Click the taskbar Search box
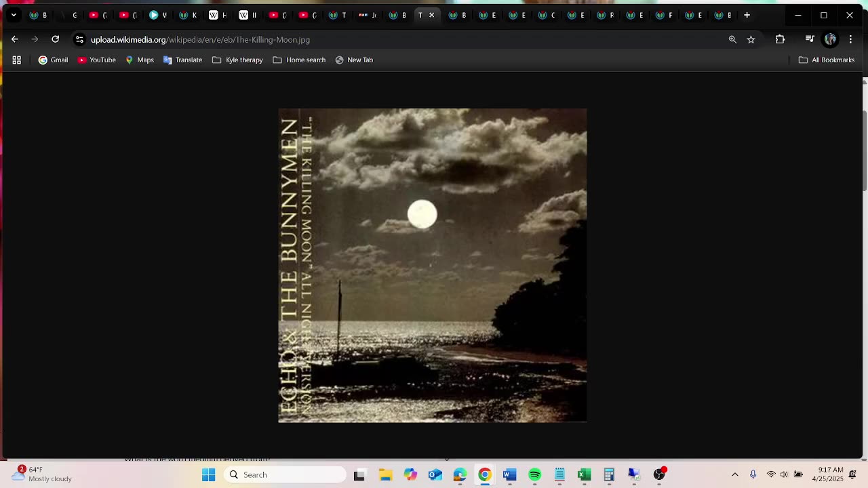Image resolution: width=868 pixels, height=488 pixels. [285, 474]
